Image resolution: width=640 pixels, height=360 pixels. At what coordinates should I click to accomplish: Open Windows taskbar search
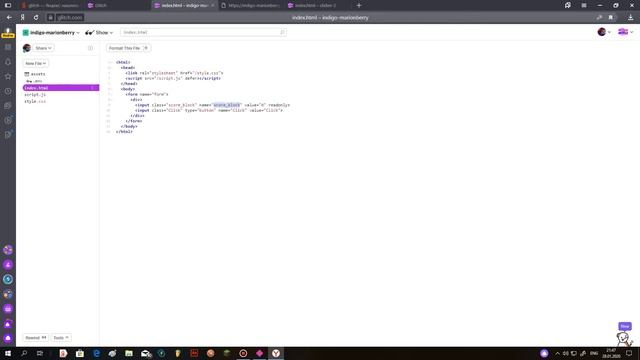point(24,353)
